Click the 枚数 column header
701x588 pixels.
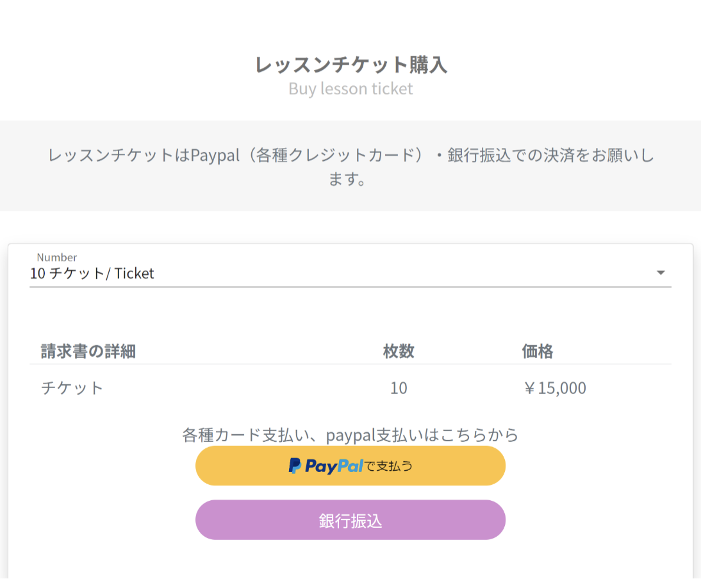399,351
